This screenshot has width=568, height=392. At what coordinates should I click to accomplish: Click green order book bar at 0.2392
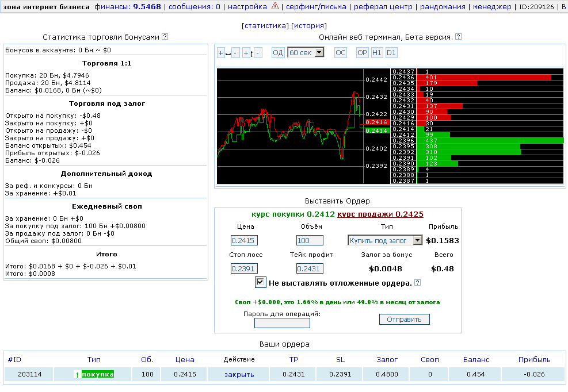[469, 152]
